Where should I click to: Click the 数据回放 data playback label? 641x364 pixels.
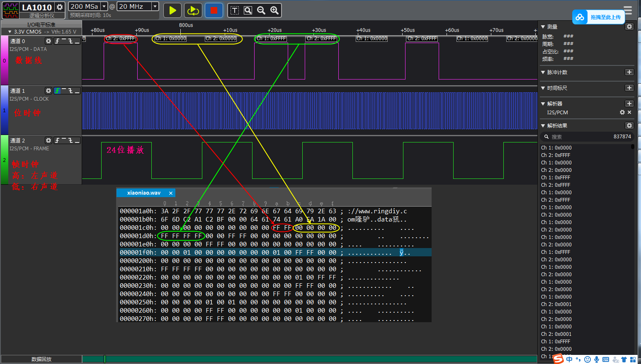click(41, 359)
